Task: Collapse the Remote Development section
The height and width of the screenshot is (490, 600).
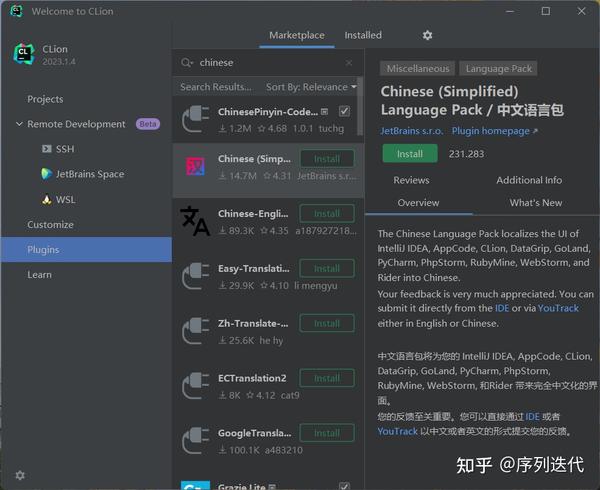Action: point(19,124)
